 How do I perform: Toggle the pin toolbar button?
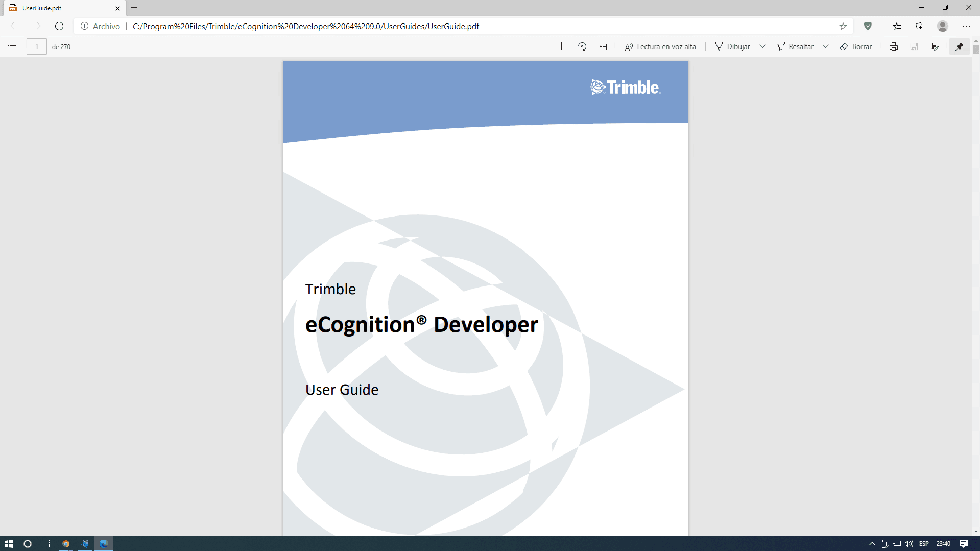[959, 46]
